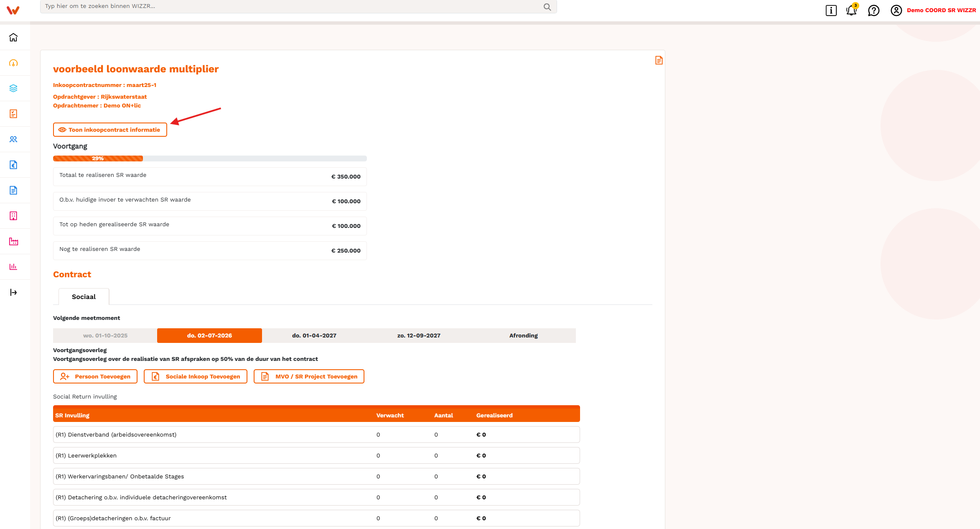Open the checklist icon in the sidebar
The image size is (980, 529).
pos(13,114)
